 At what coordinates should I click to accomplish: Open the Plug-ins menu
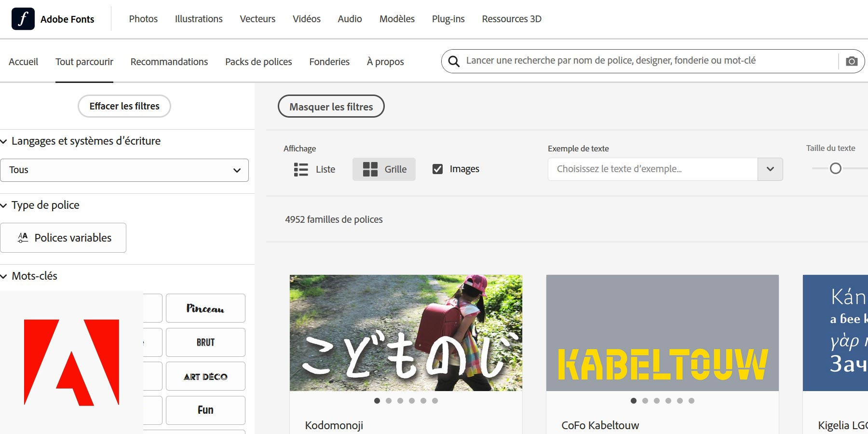[x=448, y=19]
